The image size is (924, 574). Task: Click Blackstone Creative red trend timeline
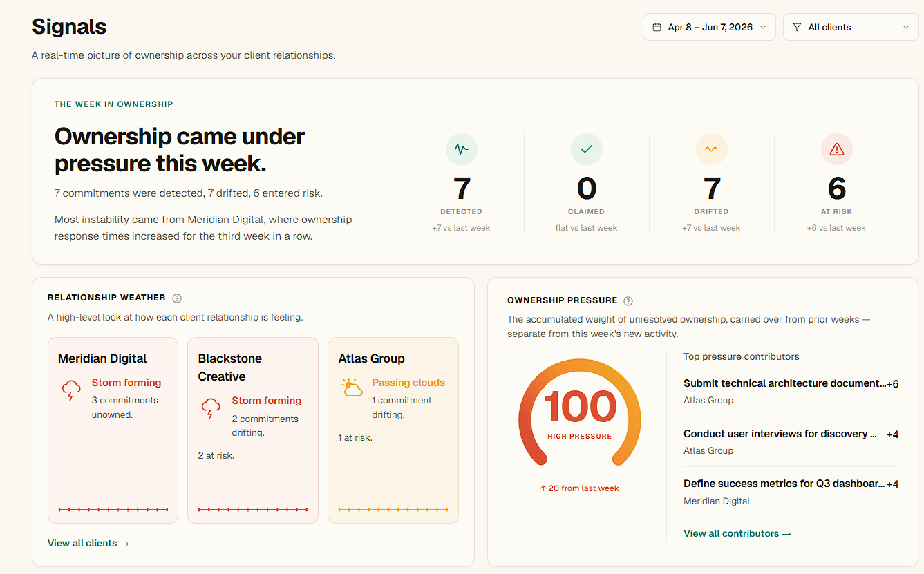coord(253,510)
